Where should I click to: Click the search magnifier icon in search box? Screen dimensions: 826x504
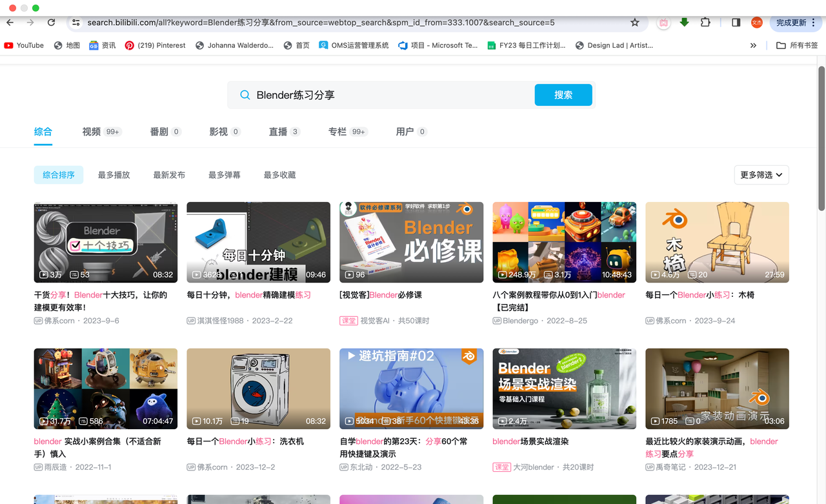(x=245, y=95)
